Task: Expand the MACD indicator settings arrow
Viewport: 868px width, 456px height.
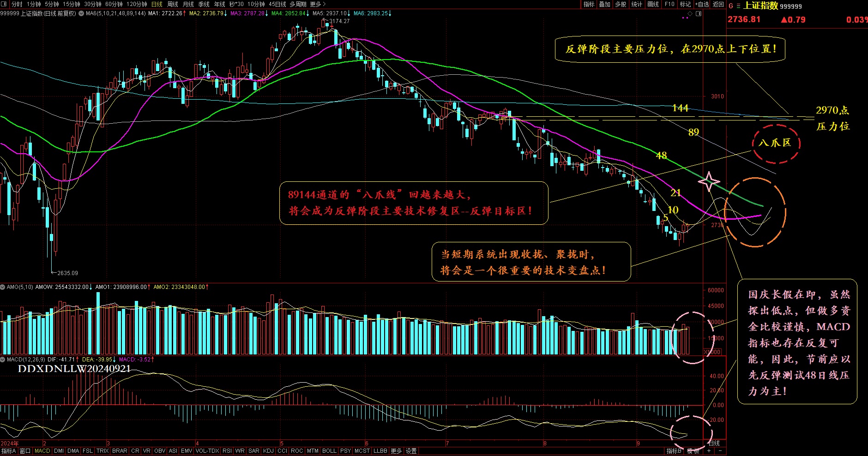Action: [3, 359]
